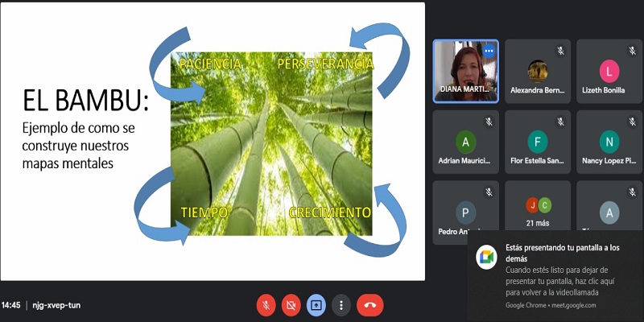The width and height of the screenshot is (644, 322).
Task: Click the muted mic icon on Adrian's tile
Action: pos(488,122)
